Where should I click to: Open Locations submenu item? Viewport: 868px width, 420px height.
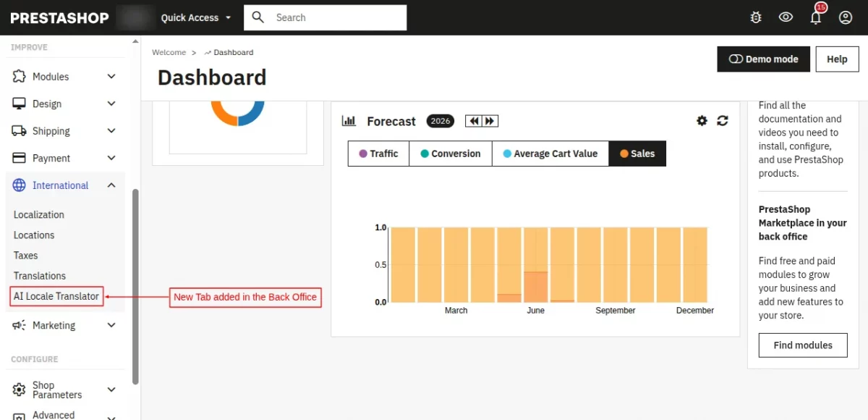(x=34, y=235)
